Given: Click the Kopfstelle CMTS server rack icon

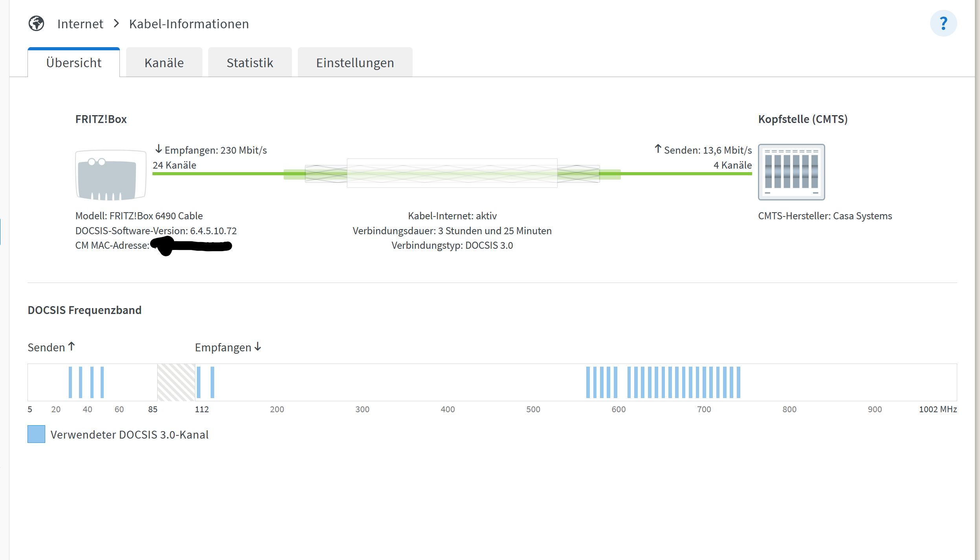Looking at the screenshot, I should coord(791,172).
